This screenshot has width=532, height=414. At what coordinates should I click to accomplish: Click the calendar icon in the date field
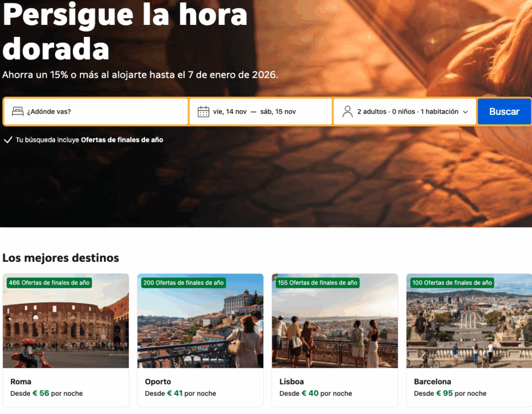(x=203, y=112)
